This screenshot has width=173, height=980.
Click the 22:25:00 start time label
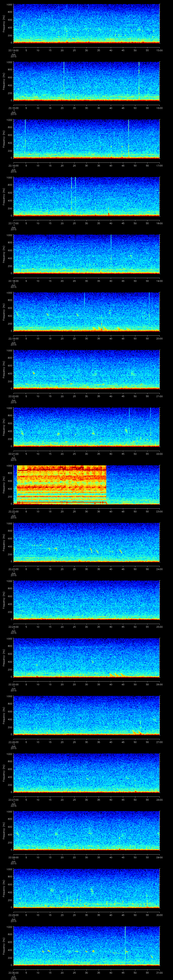(x=13, y=684)
